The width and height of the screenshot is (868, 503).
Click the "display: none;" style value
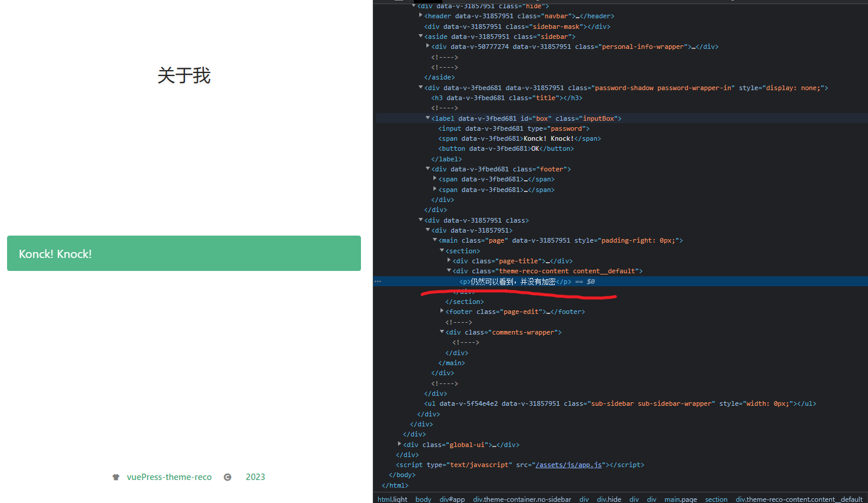coord(793,88)
